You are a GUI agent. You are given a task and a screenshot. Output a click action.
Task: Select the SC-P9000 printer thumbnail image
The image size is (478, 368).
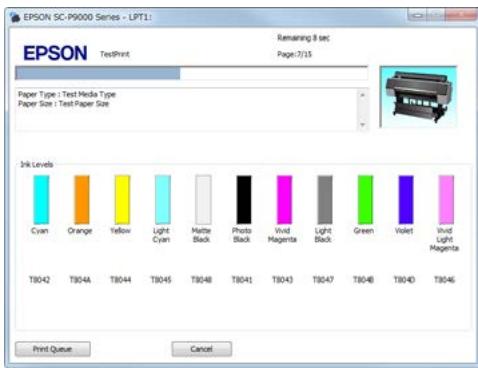[x=418, y=97]
